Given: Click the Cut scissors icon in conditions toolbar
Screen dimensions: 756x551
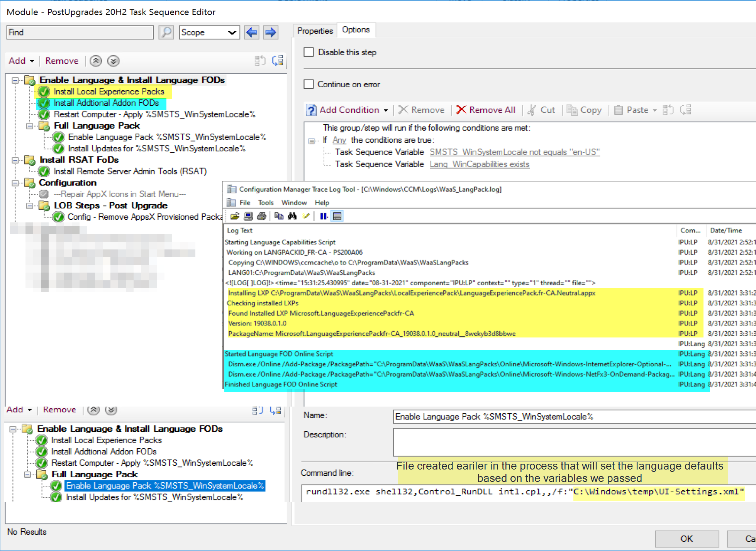Looking at the screenshot, I should [532, 110].
